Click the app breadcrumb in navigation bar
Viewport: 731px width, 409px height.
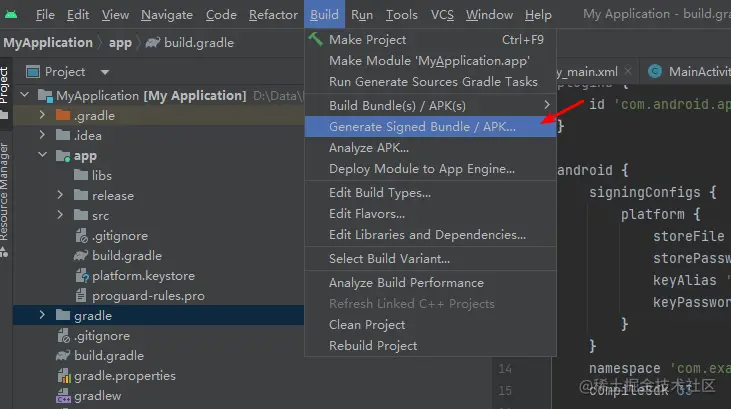pyautogui.click(x=120, y=43)
